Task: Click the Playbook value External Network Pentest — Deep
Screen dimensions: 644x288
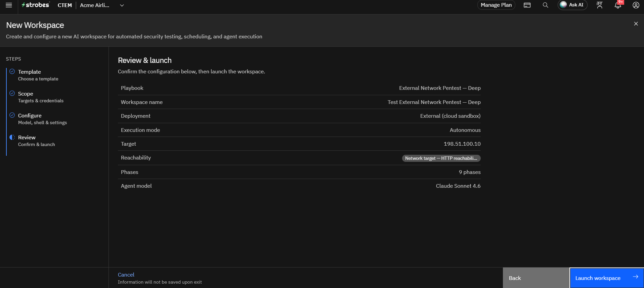Action: pos(440,88)
